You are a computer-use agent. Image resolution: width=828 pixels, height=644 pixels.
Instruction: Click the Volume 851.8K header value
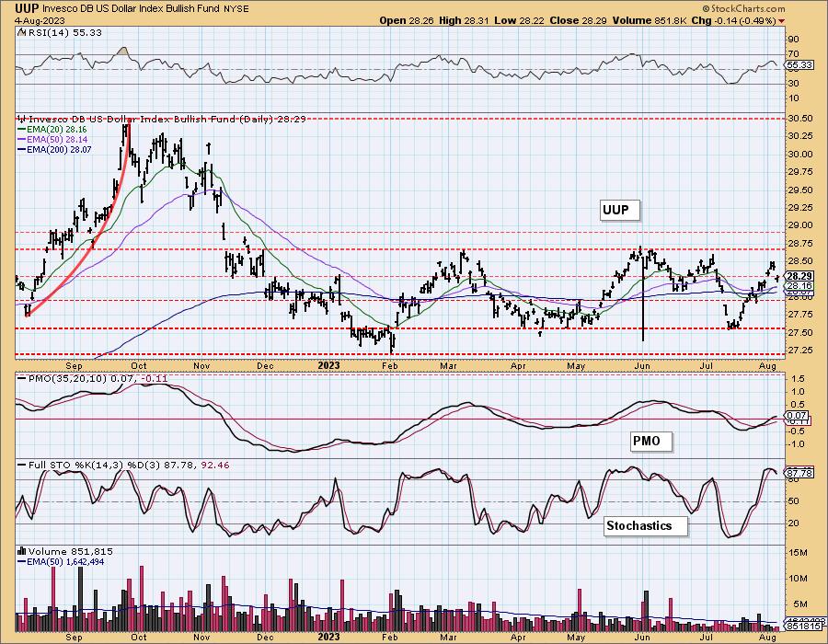pos(650,20)
